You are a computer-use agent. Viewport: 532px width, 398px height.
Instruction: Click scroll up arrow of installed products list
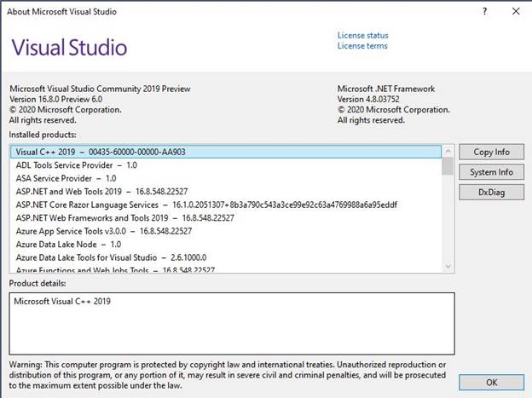[x=448, y=151]
